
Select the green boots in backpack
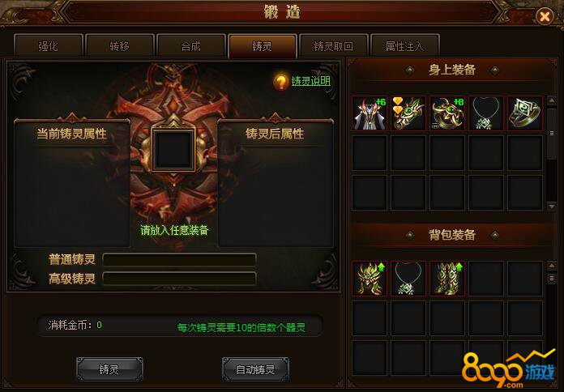[x=447, y=279]
